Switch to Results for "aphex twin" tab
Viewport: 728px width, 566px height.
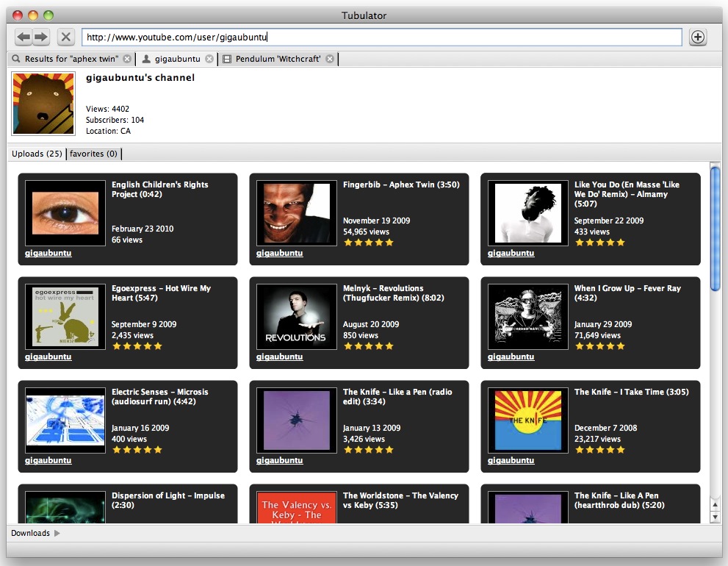tap(71, 59)
